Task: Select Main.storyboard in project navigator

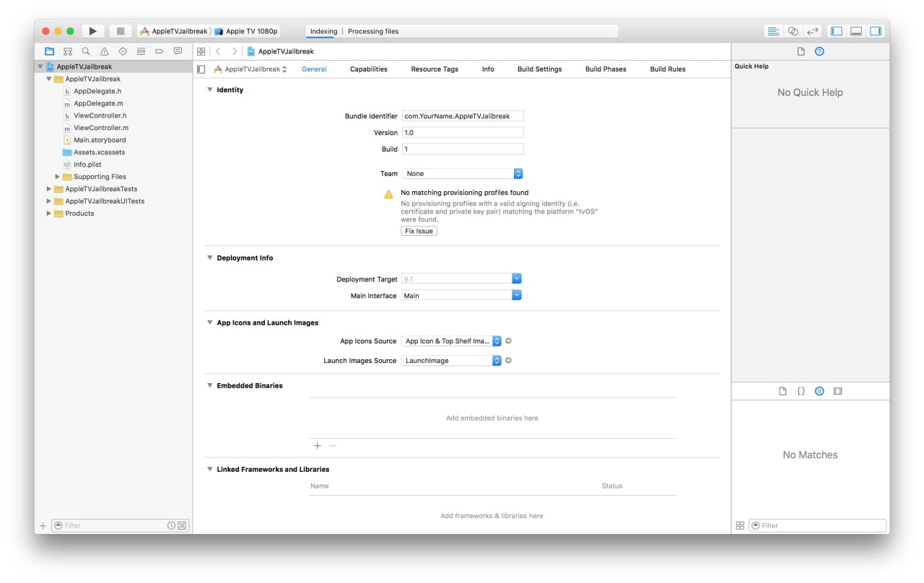Action: [x=100, y=140]
